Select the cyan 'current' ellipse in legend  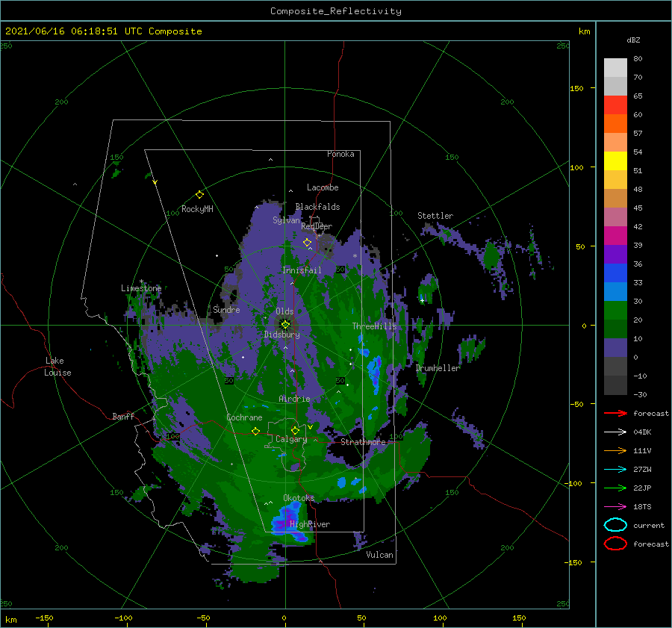615,525
